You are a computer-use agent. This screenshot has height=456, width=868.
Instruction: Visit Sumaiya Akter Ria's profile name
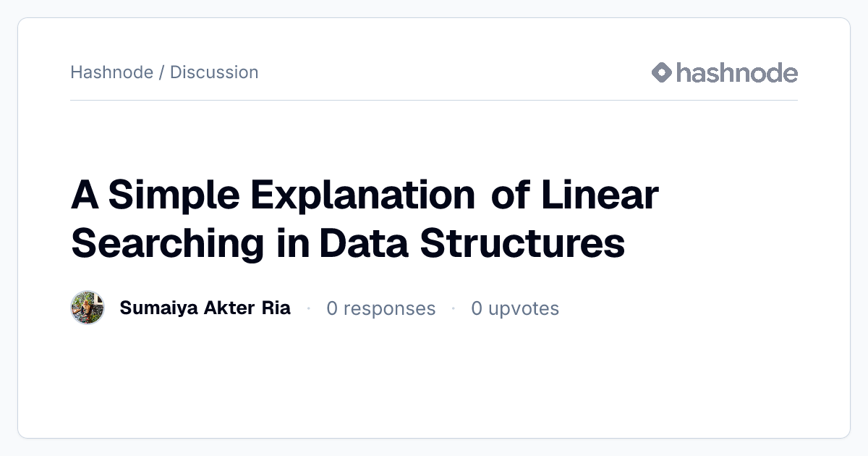tap(205, 308)
